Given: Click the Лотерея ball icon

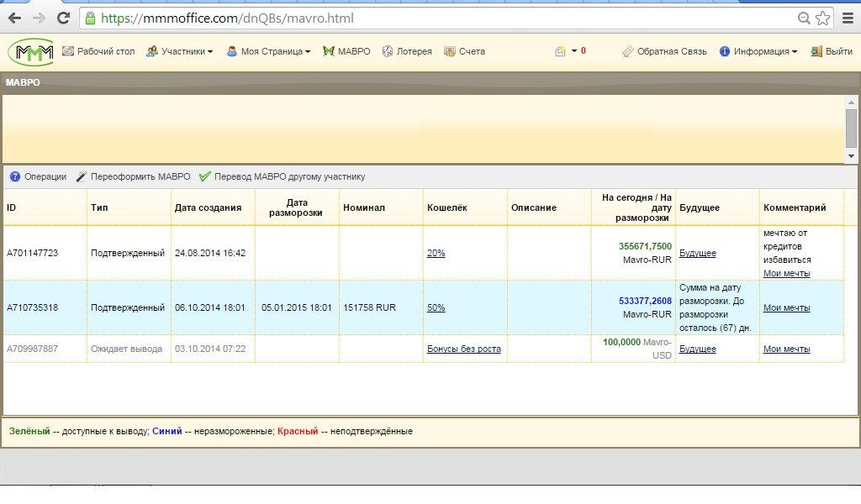Looking at the screenshot, I should click(388, 51).
